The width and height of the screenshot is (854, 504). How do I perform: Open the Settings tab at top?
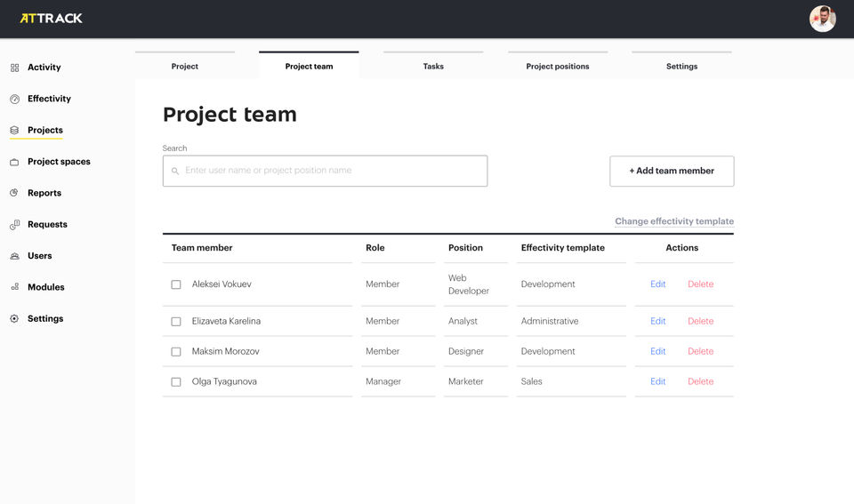pyautogui.click(x=682, y=65)
